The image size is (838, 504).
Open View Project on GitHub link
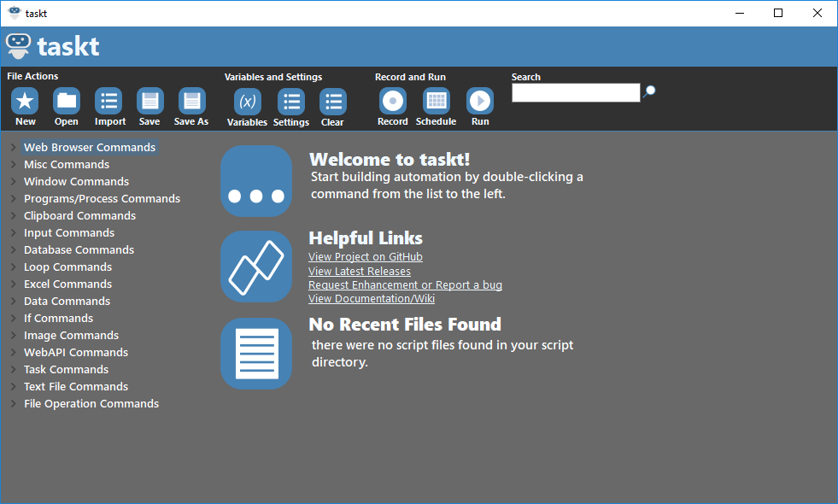[366, 257]
